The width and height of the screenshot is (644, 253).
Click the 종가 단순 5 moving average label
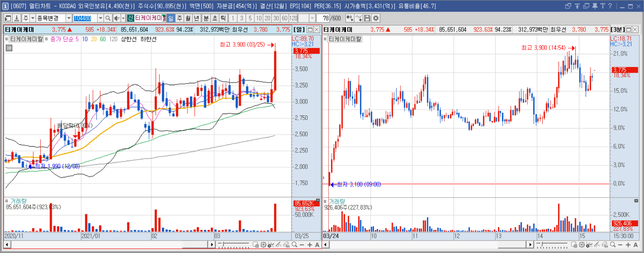tap(64, 39)
